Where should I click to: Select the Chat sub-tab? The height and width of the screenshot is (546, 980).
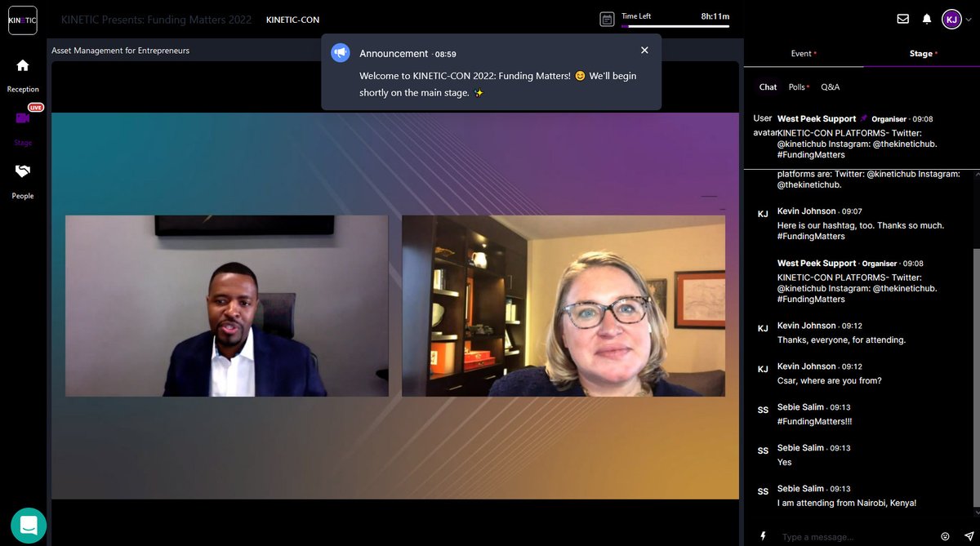[x=768, y=87]
